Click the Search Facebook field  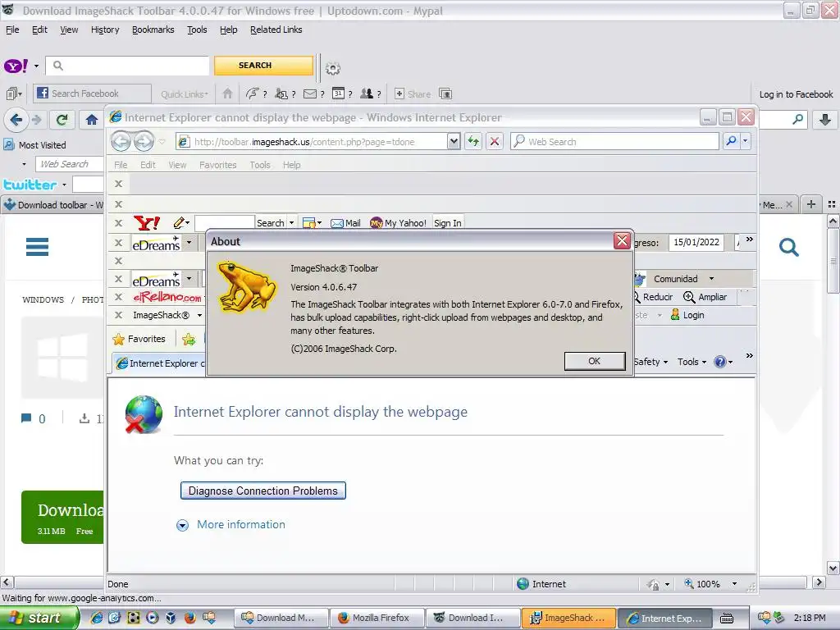point(92,94)
